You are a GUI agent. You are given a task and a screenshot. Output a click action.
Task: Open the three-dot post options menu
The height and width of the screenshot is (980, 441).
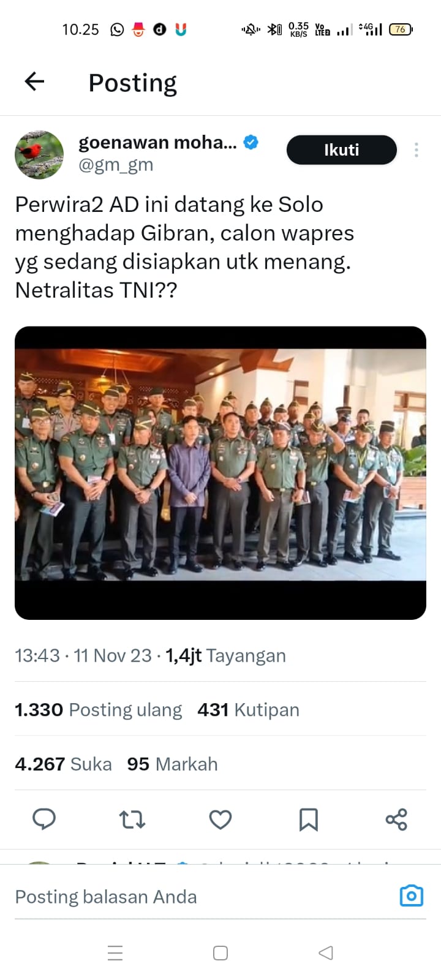(416, 150)
